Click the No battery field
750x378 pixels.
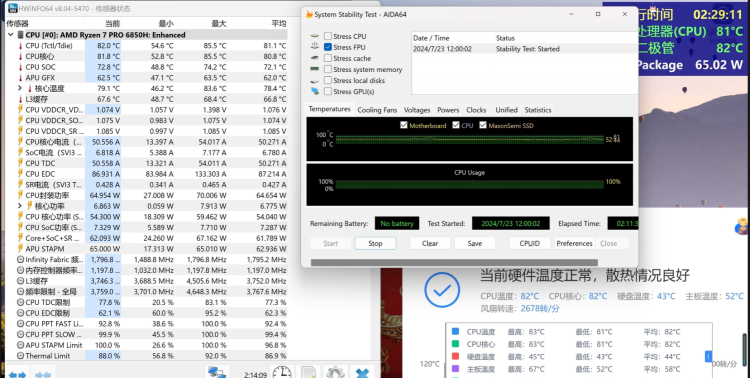(x=397, y=223)
